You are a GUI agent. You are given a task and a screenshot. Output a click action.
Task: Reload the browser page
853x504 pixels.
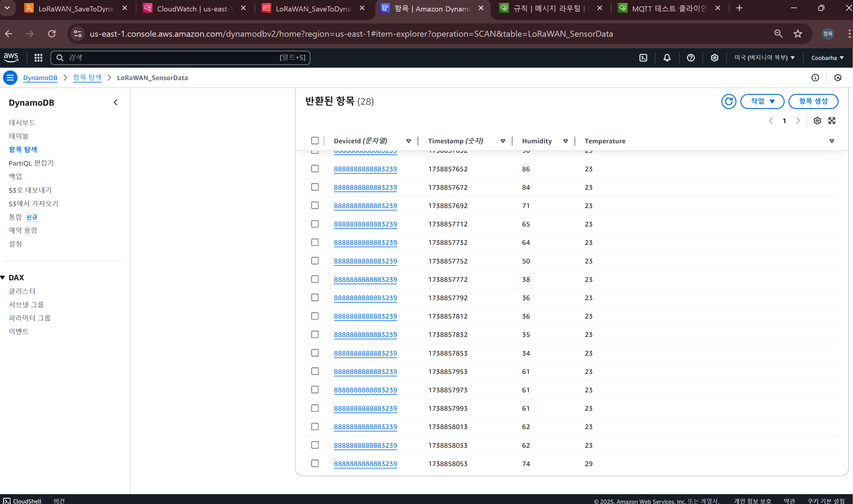pyautogui.click(x=52, y=34)
